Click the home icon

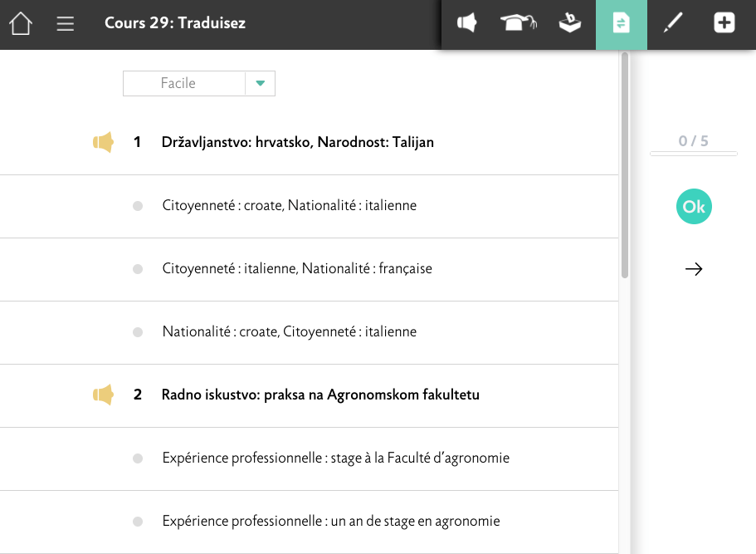pos(21,24)
